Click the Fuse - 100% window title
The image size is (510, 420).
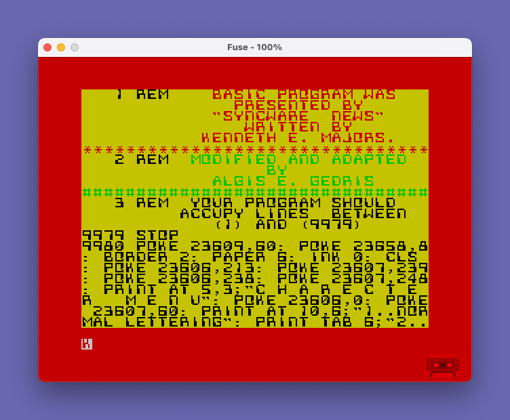click(254, 47)
